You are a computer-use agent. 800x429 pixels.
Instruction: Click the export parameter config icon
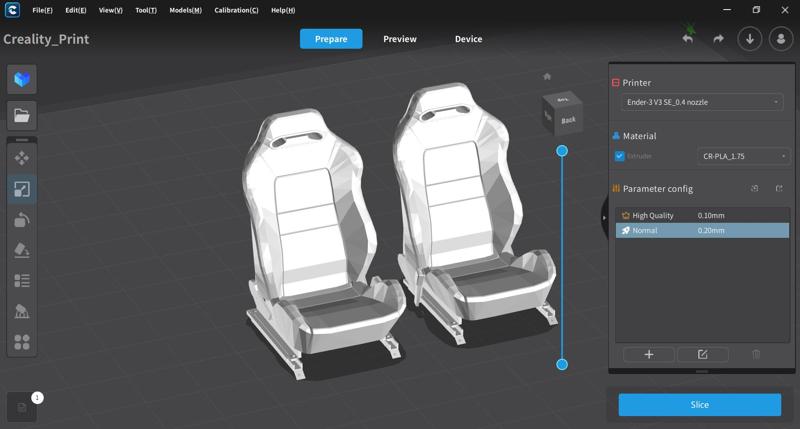[779, 189]
